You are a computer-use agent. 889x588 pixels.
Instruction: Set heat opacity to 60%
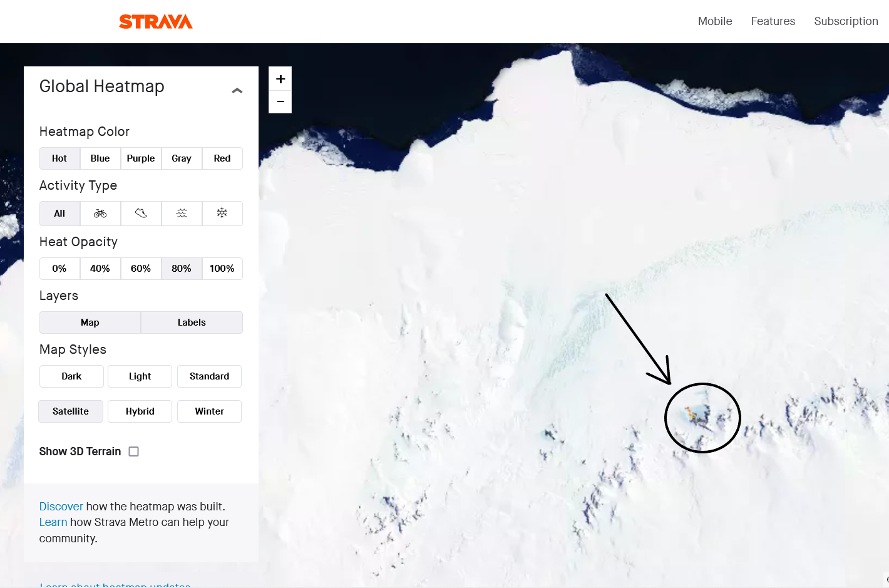[x=141, y=269]
